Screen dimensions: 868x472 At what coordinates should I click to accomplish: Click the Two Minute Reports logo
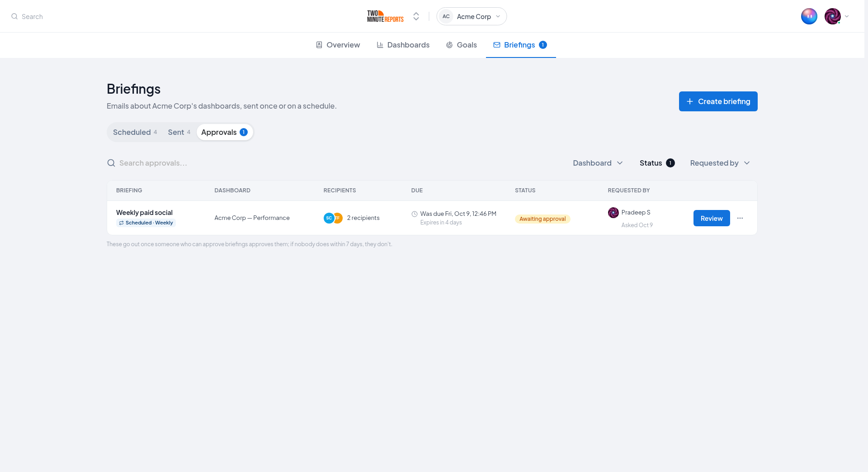(x=385, y=16)
